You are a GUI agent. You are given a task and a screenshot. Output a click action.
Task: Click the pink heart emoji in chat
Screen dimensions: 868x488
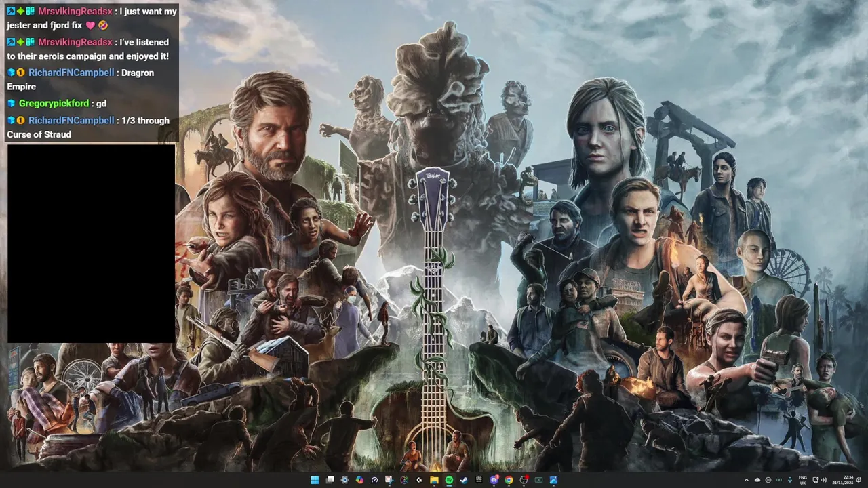pos(90,26)
